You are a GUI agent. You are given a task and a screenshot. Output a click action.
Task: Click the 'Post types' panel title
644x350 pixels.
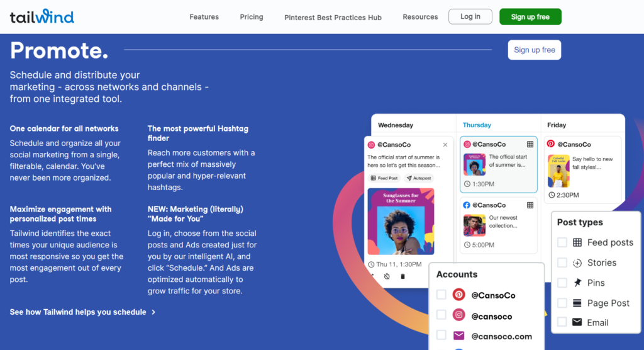(580, 222)
